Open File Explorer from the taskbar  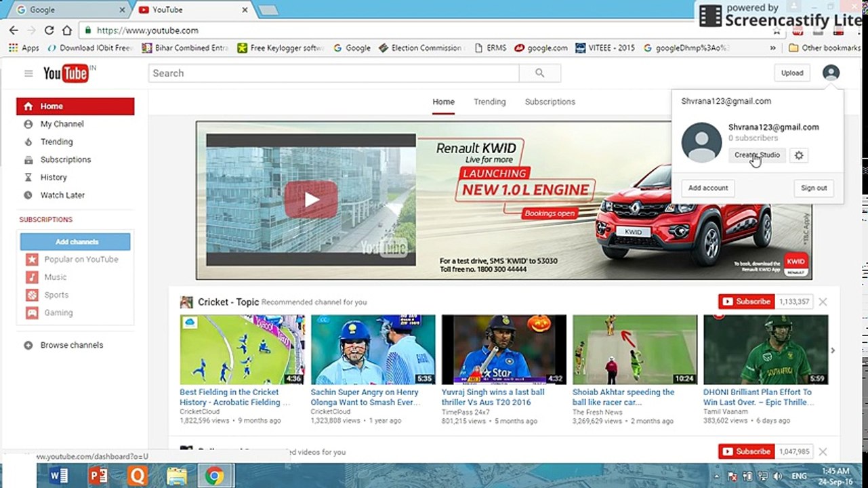click(x=176, y=476)
